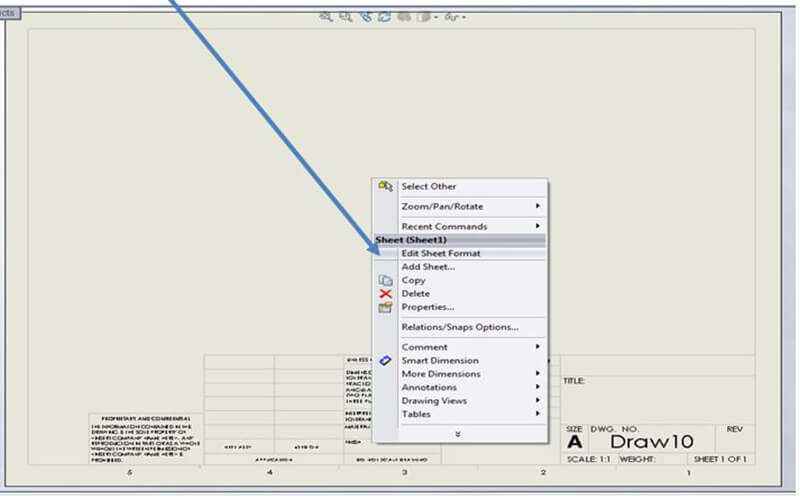Image resolution: width=800 pixels, height=500 pixels.
Task: Click the Copy icon in context menu
Action: [386, 281]
